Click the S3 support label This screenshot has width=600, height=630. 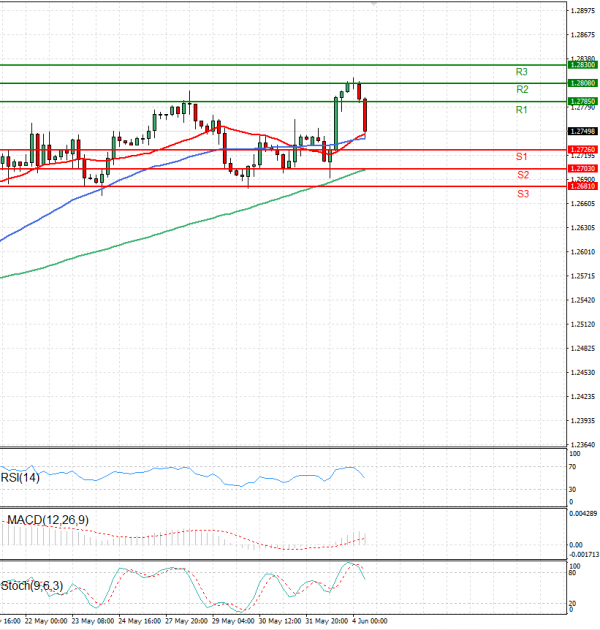tap(523, 194)
